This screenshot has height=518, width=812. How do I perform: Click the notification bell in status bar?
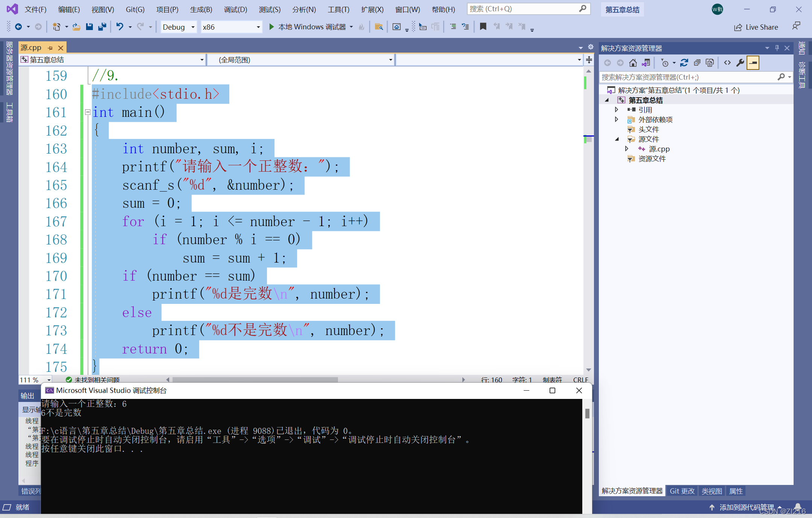coord(798,507)
